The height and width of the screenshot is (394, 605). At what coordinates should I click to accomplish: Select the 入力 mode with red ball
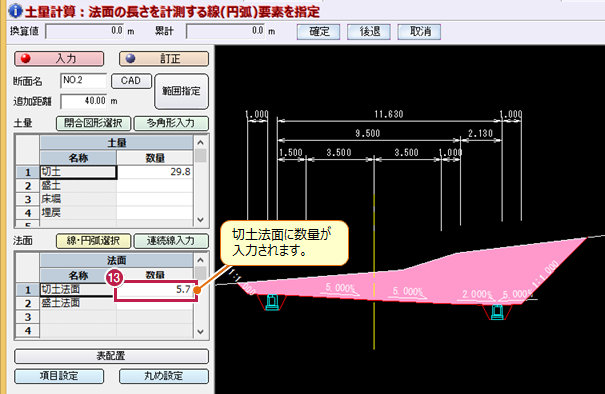click(59, 59)
